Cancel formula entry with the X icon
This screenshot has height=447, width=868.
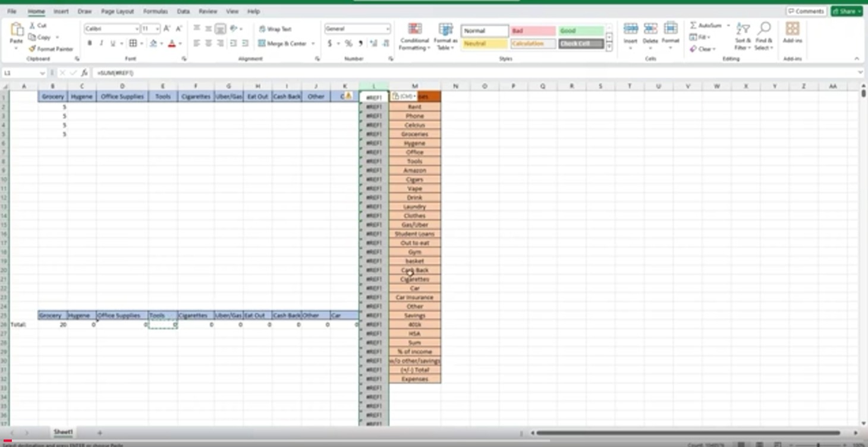tap(62, 73)
